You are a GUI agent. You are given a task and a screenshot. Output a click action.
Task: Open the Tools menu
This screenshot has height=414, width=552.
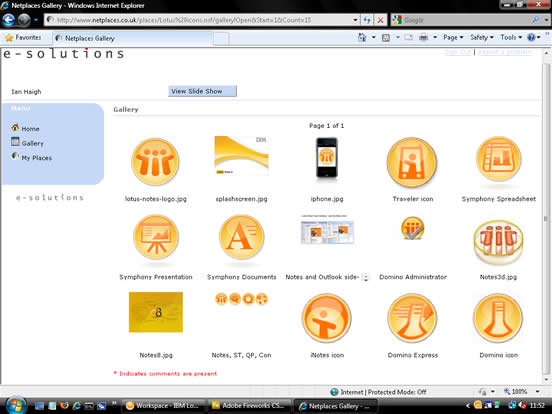pyautogui.click(x=511, y=37)
